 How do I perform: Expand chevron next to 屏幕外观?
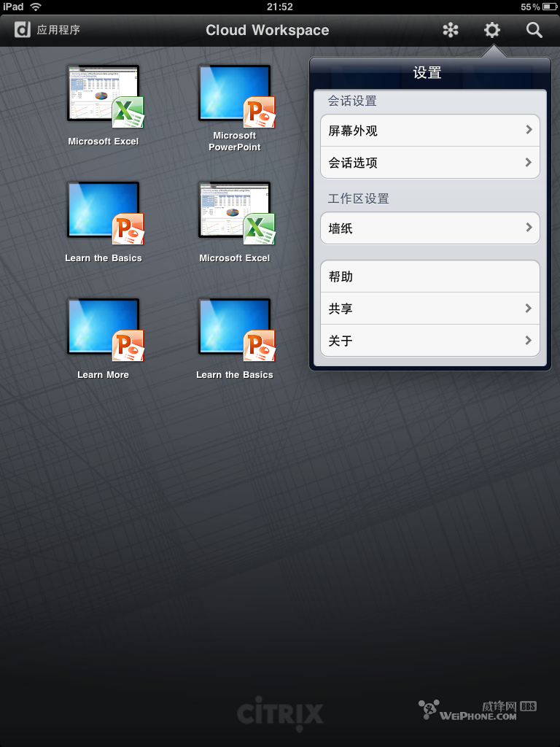[529, 130]
